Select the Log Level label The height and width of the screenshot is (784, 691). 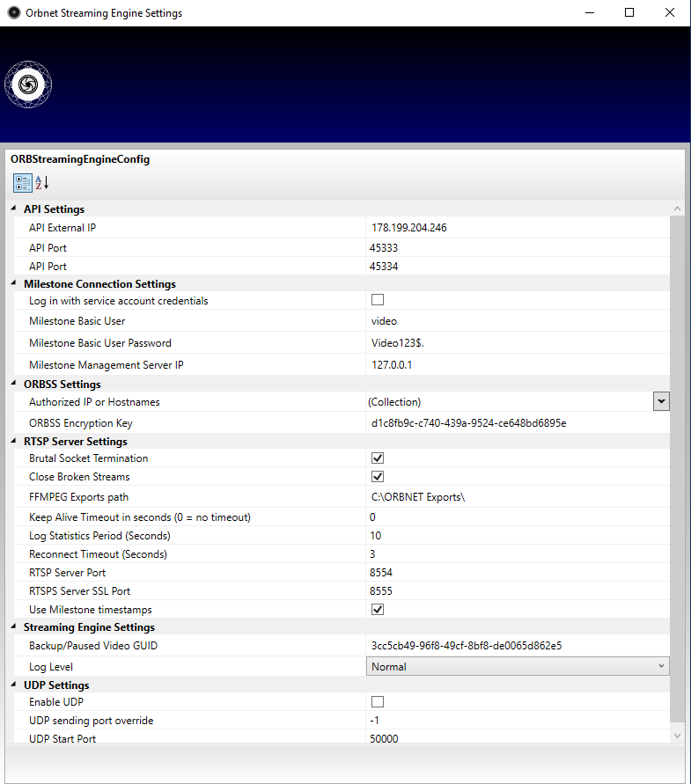pos(51,666)
